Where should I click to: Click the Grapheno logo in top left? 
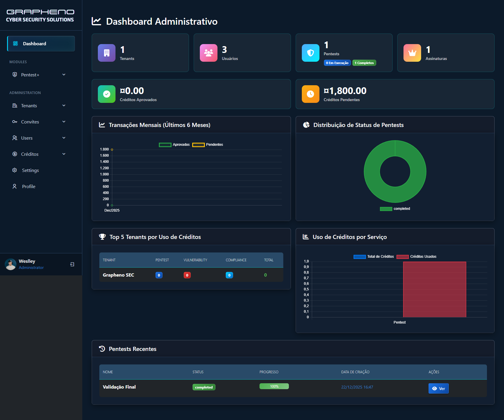40,15
